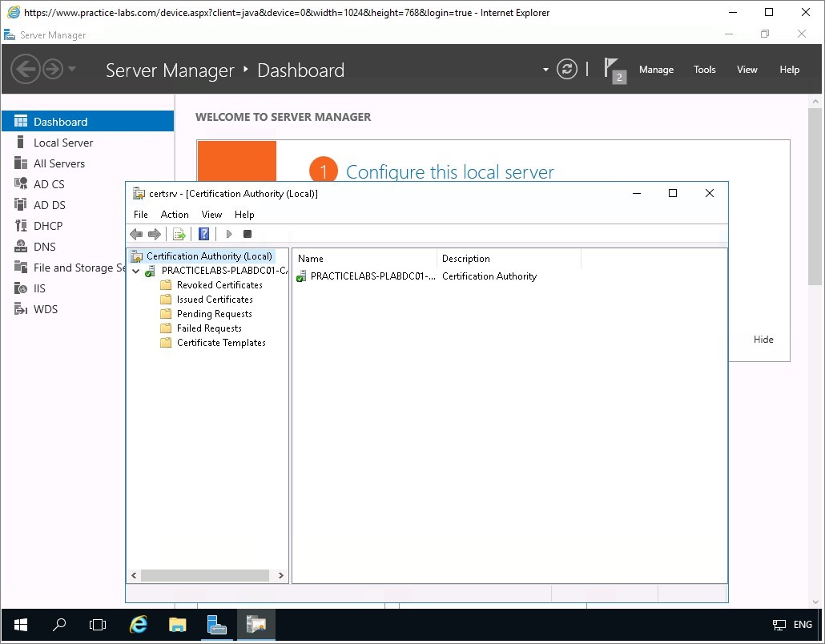Click the Server Manager vertical scrollbar thumb
This screenshot has width=825, height=644.
click(x=815, y=197)
